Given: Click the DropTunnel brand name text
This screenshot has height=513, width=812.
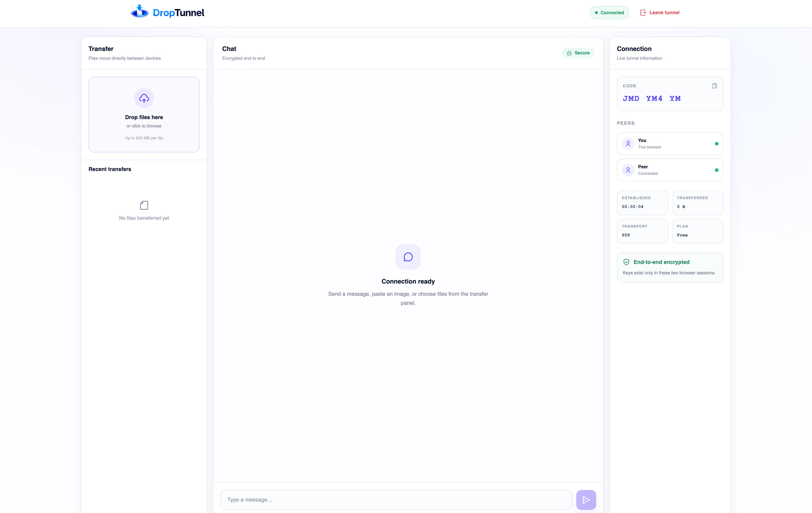Looking at the screenshot, I should click(178, 12).
